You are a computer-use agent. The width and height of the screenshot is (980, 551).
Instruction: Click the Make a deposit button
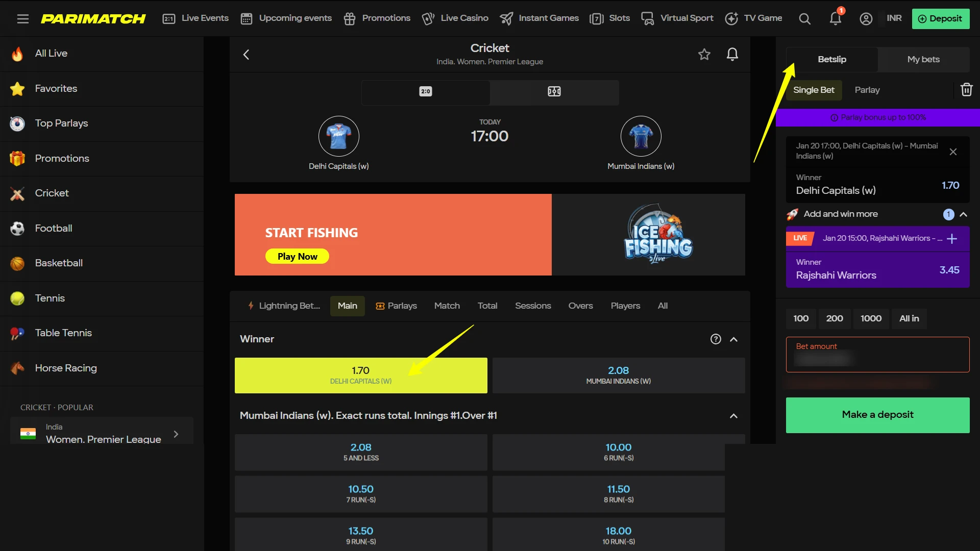[877, 415]
